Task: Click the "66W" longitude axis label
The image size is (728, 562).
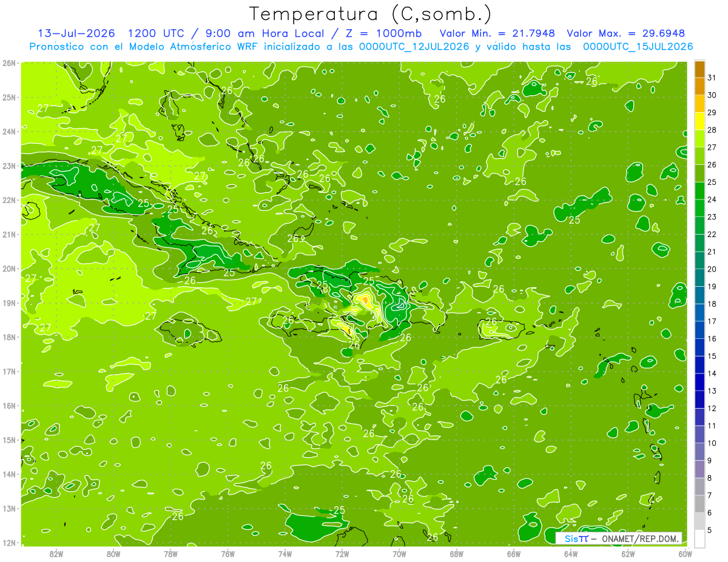Action: tap(514, 554)
